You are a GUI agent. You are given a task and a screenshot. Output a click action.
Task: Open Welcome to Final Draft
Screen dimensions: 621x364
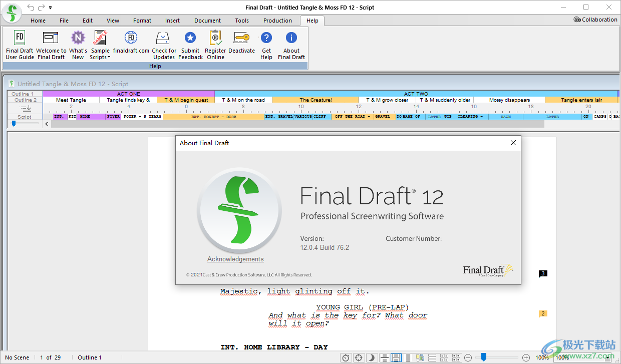coord(51,45)
